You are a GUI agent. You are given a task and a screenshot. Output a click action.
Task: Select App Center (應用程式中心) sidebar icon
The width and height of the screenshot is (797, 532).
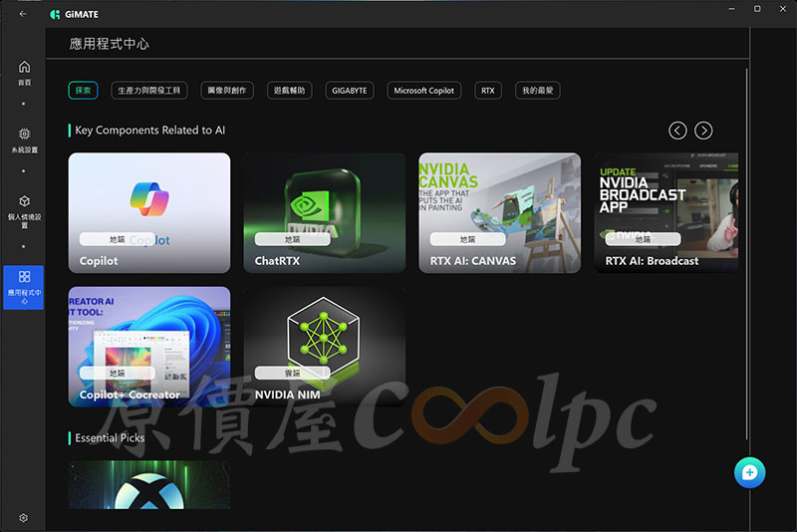[23, 288]
